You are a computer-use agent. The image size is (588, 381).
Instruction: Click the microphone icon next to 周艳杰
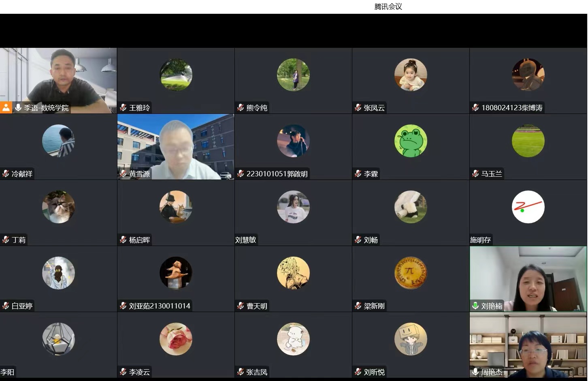(x=475, y=372)
